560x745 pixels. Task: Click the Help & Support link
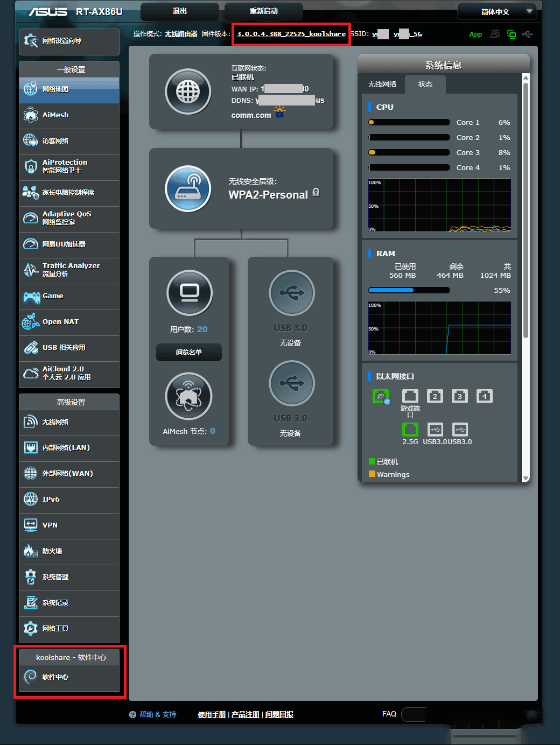[x=153, y=715]
